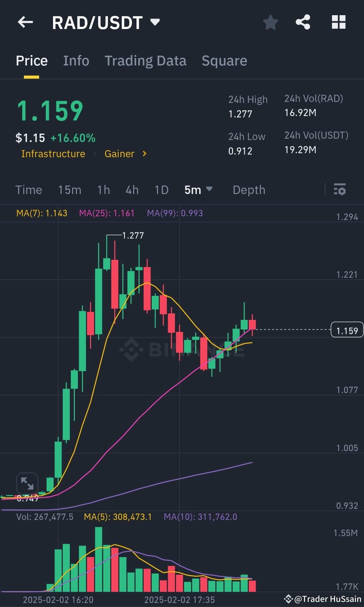Open the Depth view
364x607 pixels.
(x=249, y=190)
